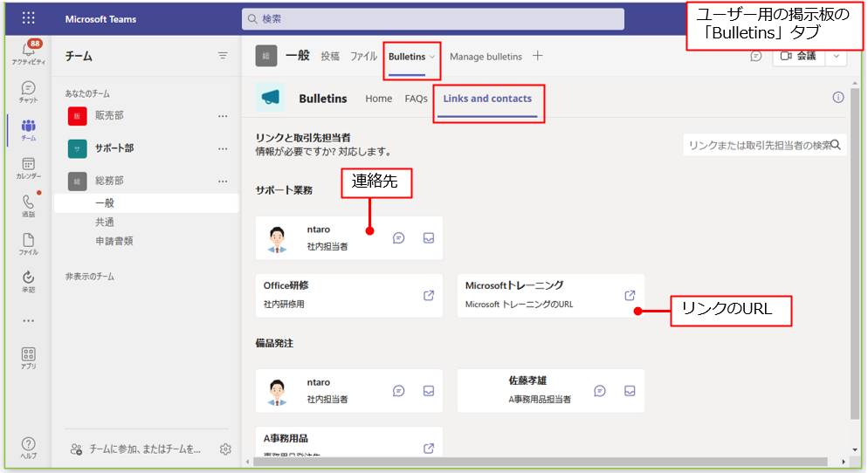Focus the top 検索 search box

click(433, 19)
